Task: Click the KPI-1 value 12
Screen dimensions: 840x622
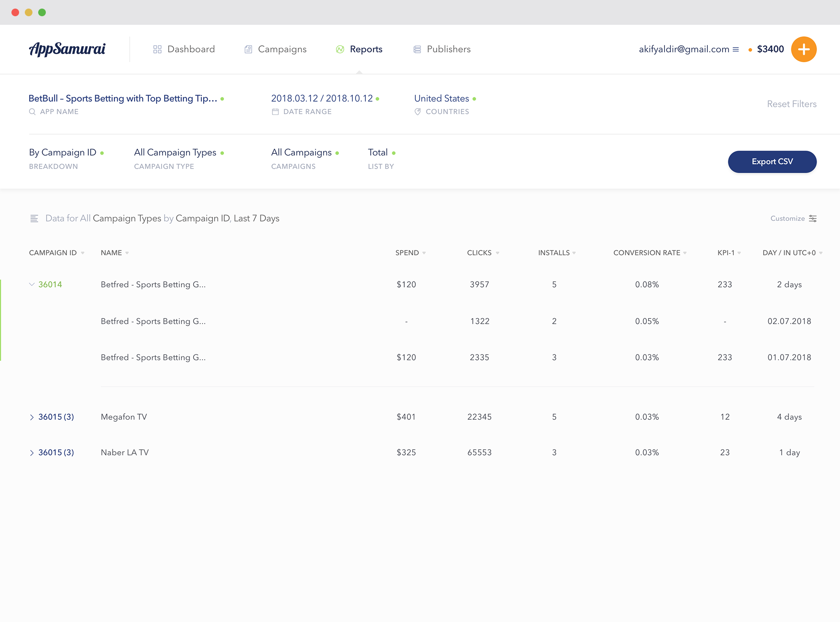Action: (725, 417)
